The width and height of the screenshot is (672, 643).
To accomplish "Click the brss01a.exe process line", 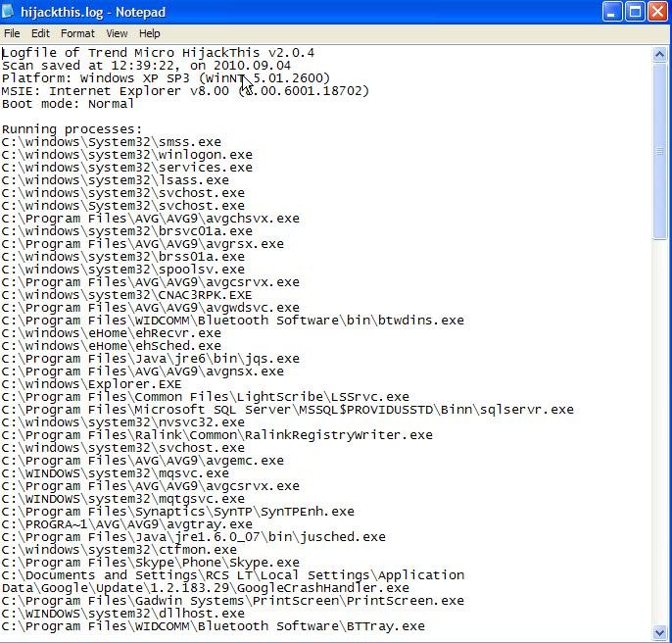I will 123,257.
